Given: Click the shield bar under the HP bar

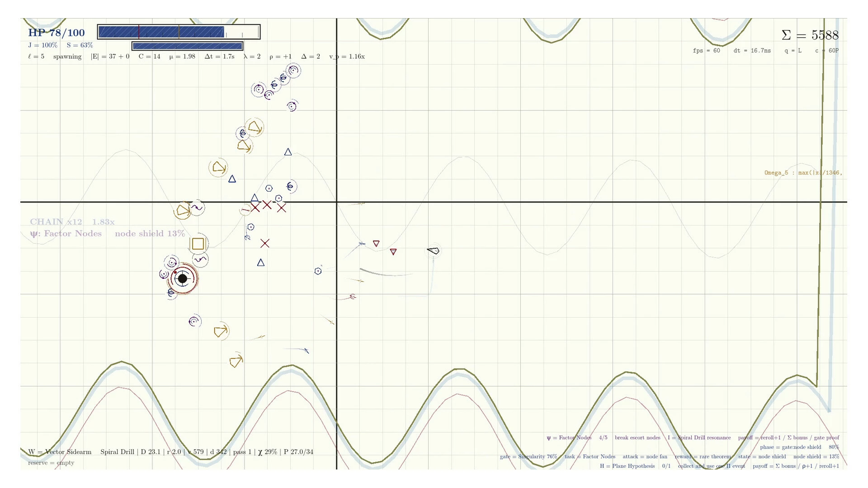Looking at the screenshot, I should click(x=188, y=46).
